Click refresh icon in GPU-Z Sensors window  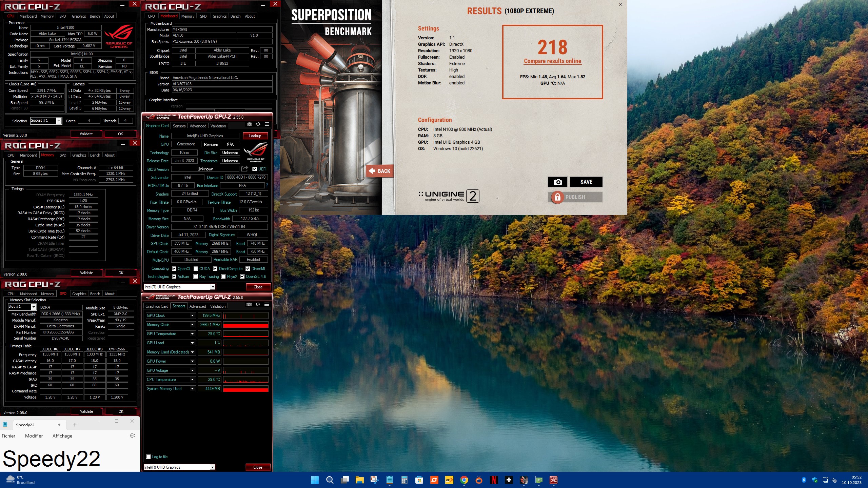point(258,305)
